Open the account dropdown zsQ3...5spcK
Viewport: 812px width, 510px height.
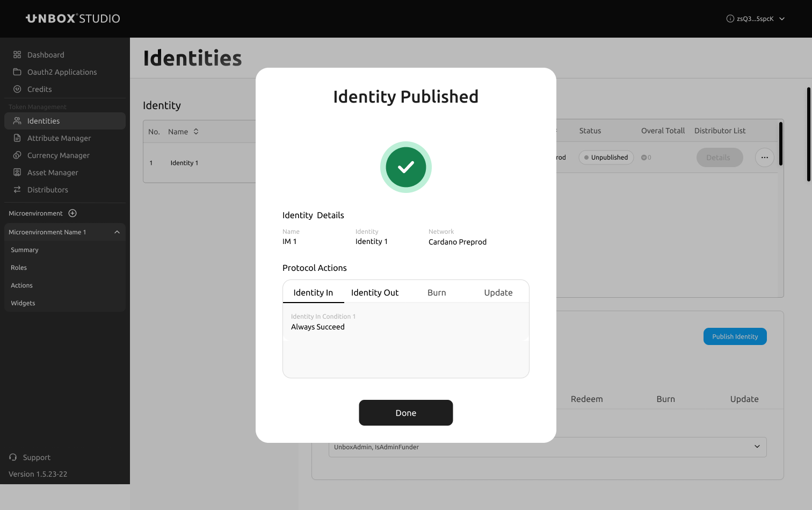756,19
